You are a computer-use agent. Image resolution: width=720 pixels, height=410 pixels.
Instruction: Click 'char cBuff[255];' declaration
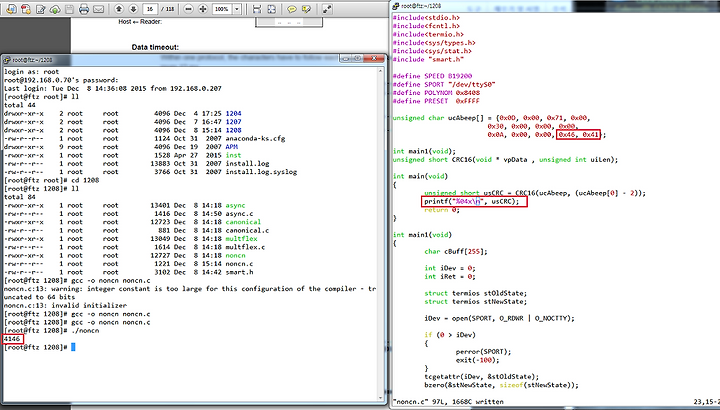[x=456, y=252]
